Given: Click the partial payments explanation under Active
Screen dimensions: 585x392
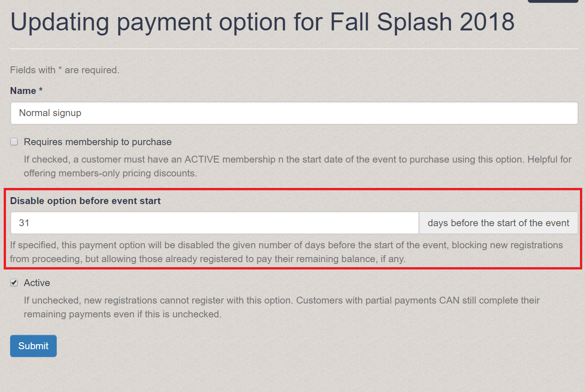Looking at the screenshot, I should [281, 307].
